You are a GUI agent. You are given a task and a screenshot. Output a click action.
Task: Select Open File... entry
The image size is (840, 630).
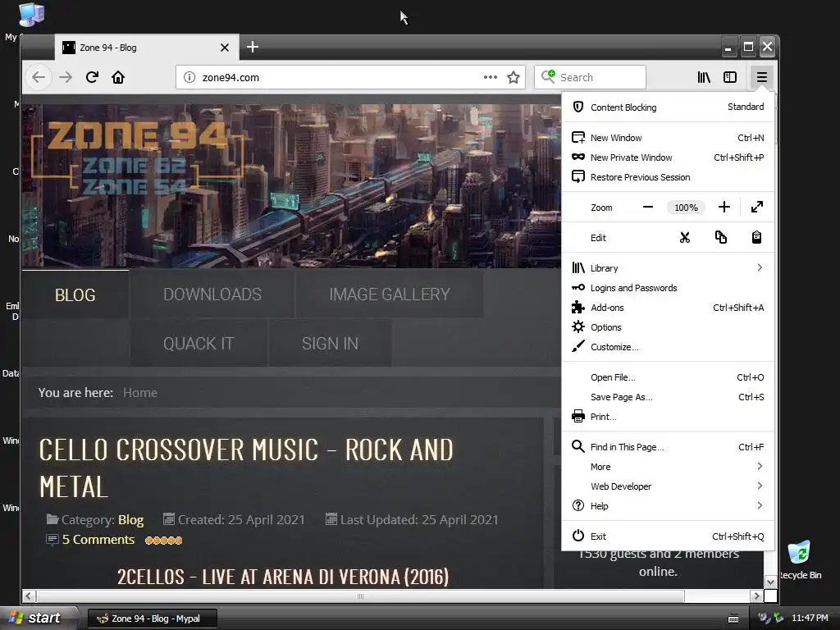[668, 377]
